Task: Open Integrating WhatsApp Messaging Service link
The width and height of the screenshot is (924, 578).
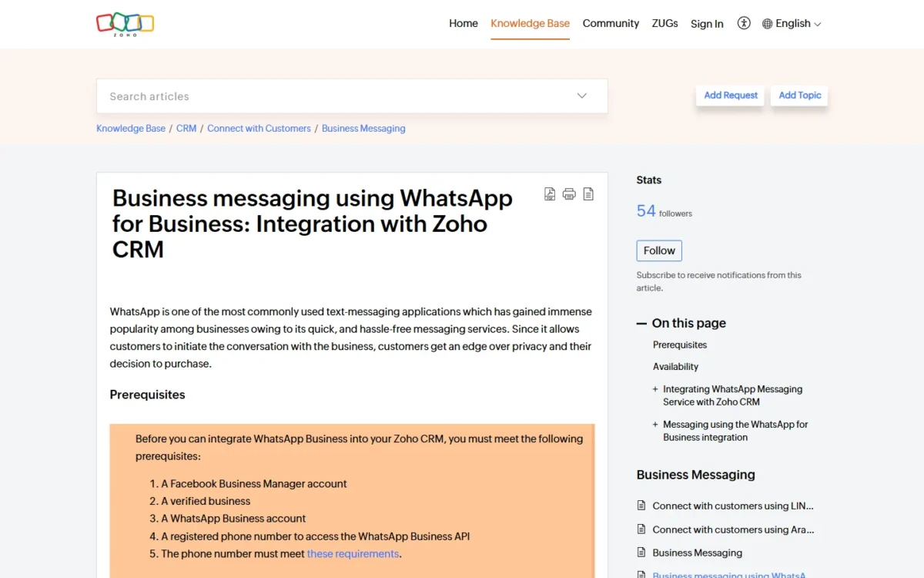Action: click(x=732, y=395)
